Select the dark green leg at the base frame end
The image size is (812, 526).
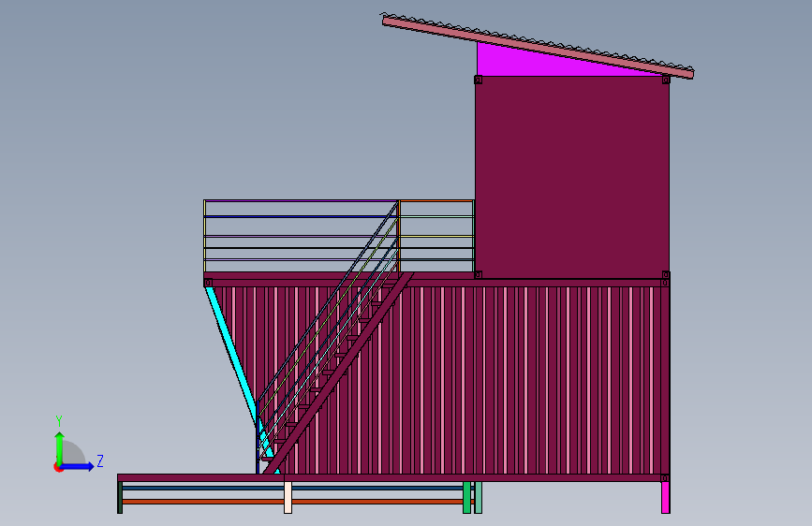click(x=120, y=498)
